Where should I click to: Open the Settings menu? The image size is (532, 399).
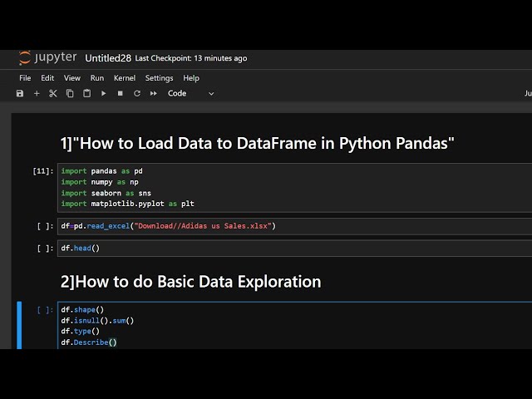[159, 78]
